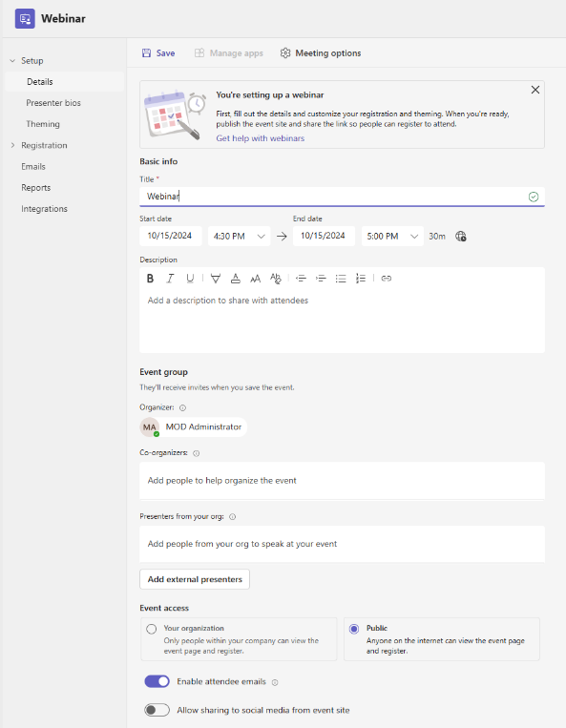The width and height of the screenshot is (566, 728).
Task: Dismiss the webinar setup banner
Action: [x=535, y=90]
